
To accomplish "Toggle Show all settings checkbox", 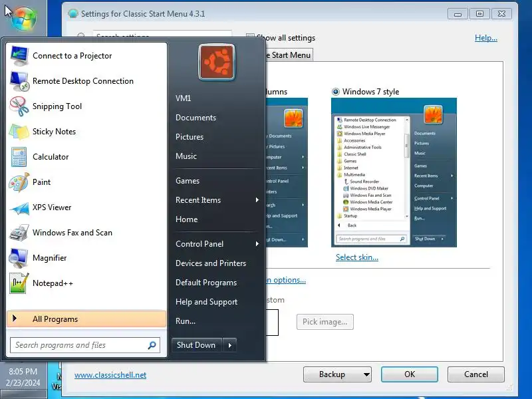I will point(250,38).
